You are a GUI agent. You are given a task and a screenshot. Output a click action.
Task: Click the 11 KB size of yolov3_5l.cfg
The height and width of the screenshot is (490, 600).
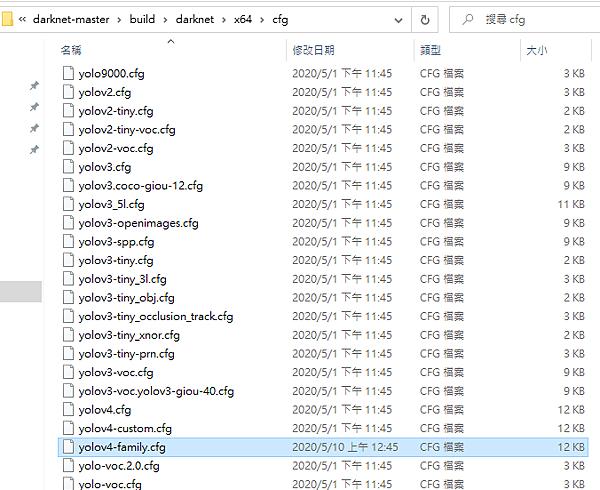(571, 204)
